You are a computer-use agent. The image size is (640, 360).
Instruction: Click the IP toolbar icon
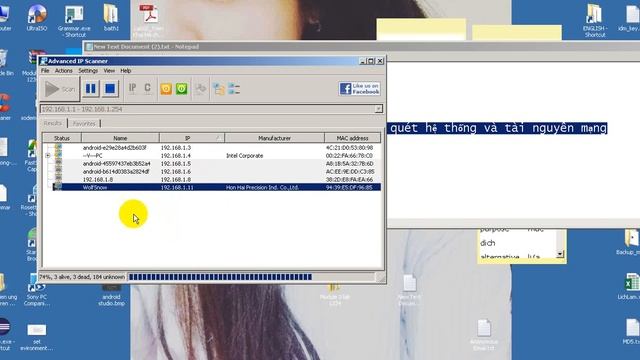(132, 89)
